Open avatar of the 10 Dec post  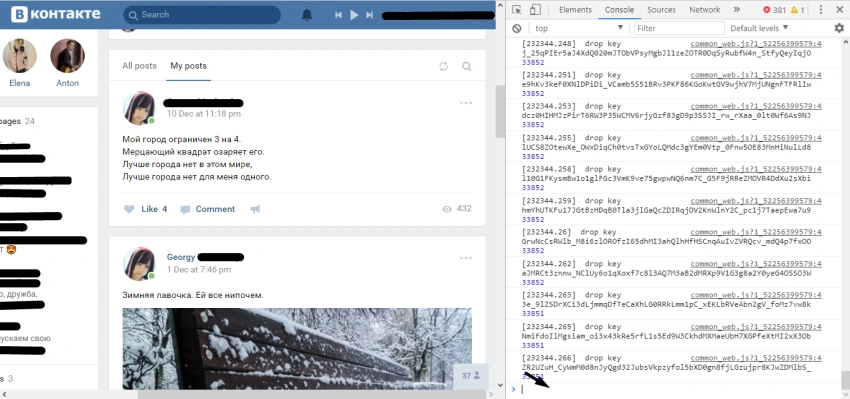pyautogui.click(x=139, y=108)
